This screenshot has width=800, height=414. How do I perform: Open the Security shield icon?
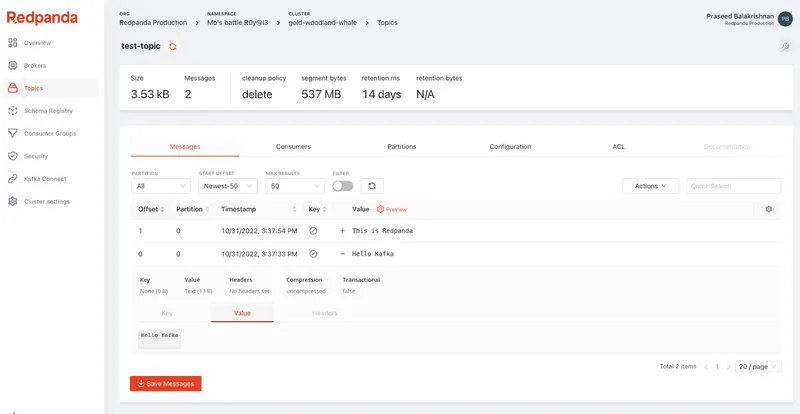point(13,156)
